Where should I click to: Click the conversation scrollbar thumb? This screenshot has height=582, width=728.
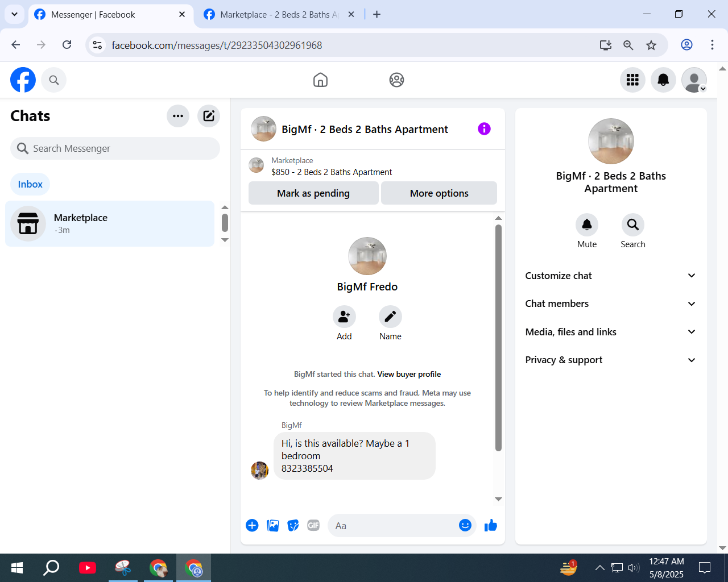tap(498, 338)
